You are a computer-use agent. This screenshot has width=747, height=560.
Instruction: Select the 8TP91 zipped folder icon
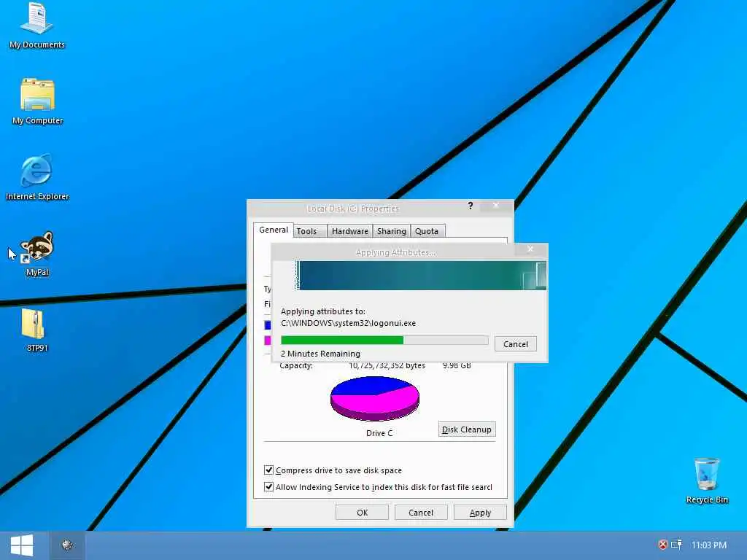[36, 330]
